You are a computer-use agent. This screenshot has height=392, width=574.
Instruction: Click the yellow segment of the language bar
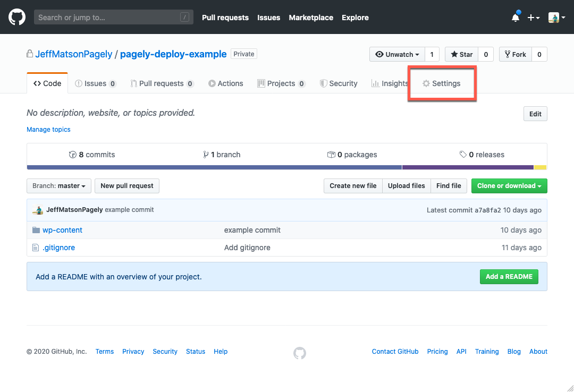pos(541,168)
